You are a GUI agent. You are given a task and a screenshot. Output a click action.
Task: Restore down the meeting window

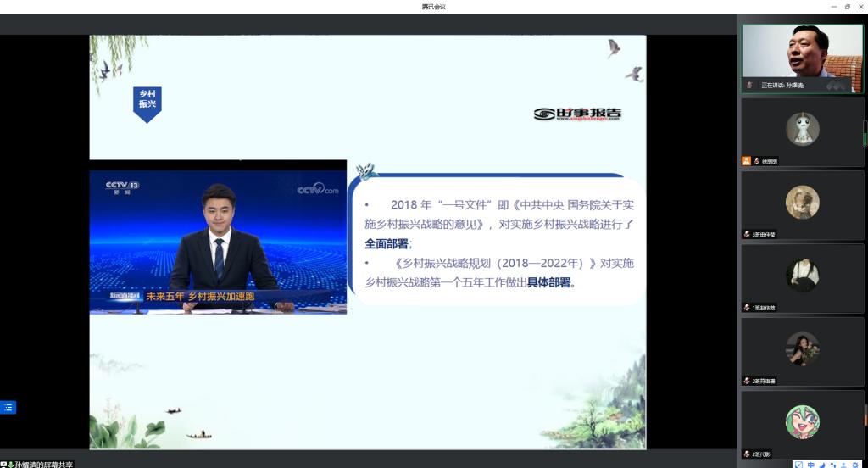click(x=847, y=7)
